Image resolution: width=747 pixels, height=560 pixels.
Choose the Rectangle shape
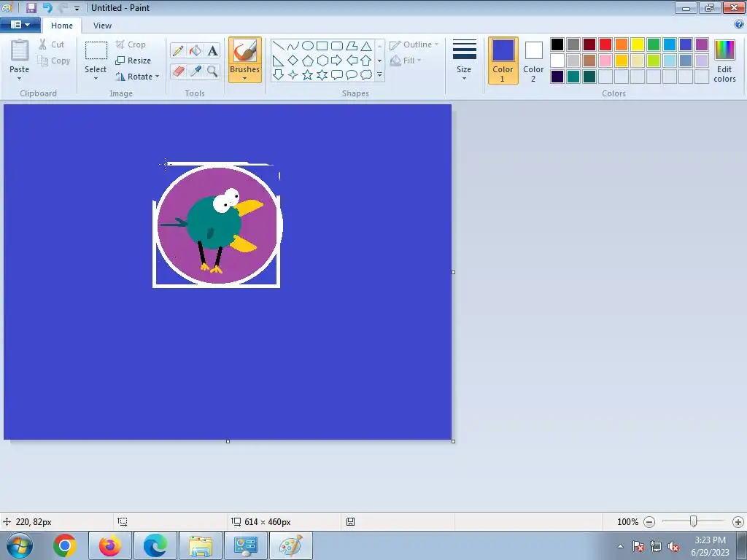[x=322, y=46]
